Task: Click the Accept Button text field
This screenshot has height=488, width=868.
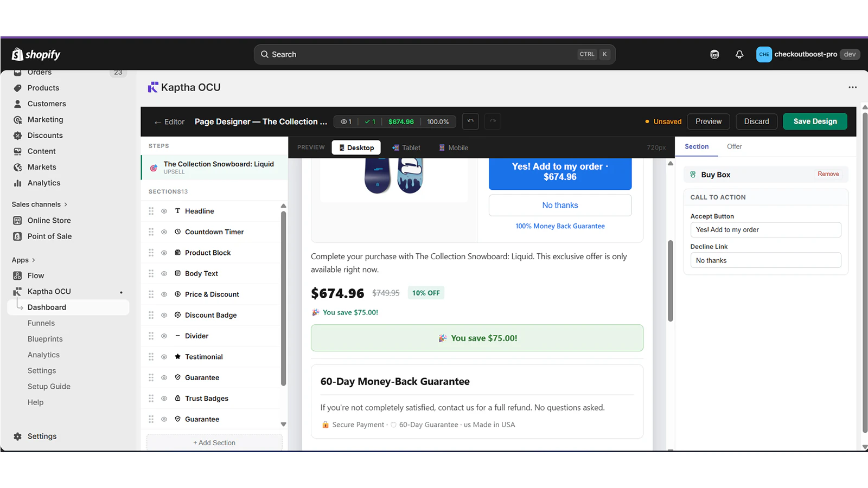Action: (x=765, y=230)
